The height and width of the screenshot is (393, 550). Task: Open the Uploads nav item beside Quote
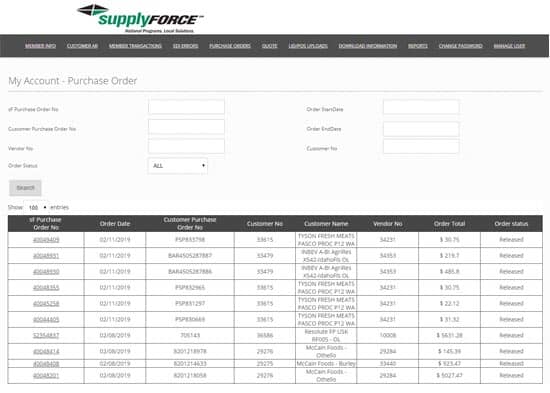point(308,46)
